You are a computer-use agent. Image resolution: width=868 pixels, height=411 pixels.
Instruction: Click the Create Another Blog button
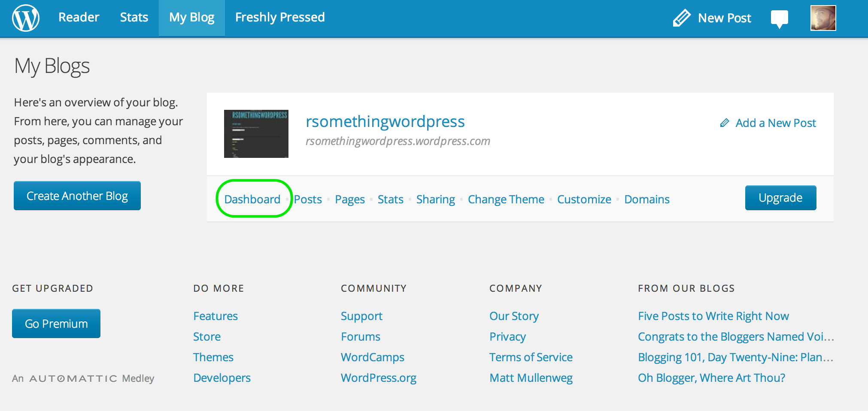click(77, 196)
